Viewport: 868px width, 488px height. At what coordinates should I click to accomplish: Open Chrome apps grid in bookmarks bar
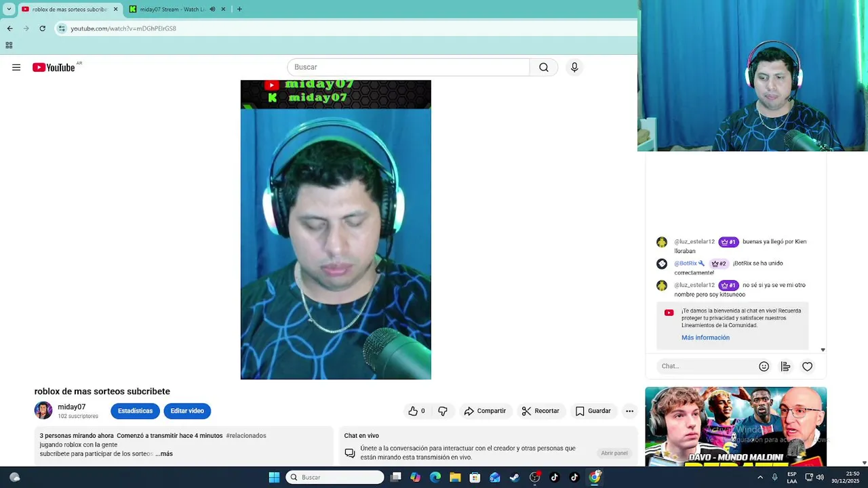9,45
